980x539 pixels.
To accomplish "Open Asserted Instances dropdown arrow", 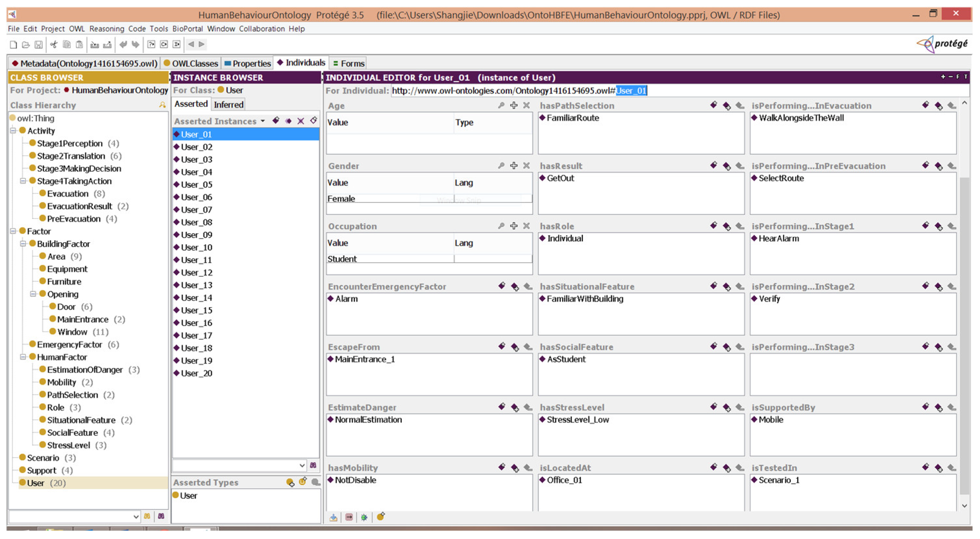I will click(263, 121).
